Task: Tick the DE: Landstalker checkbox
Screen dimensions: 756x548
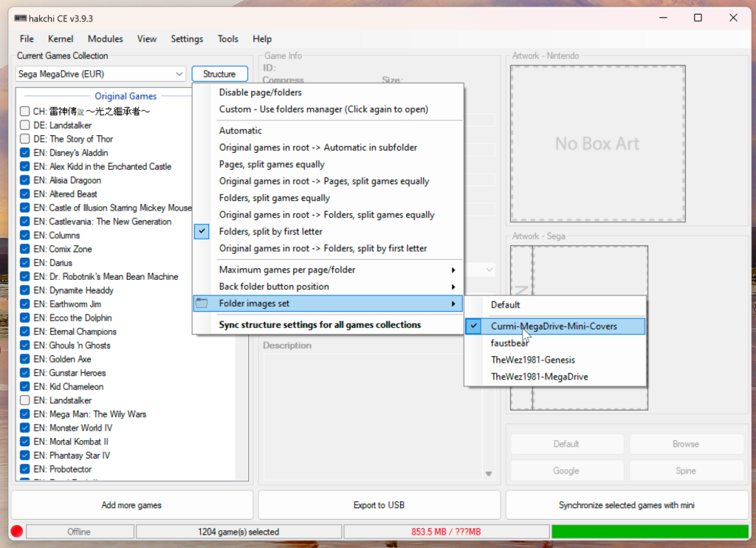Action: 25,126
